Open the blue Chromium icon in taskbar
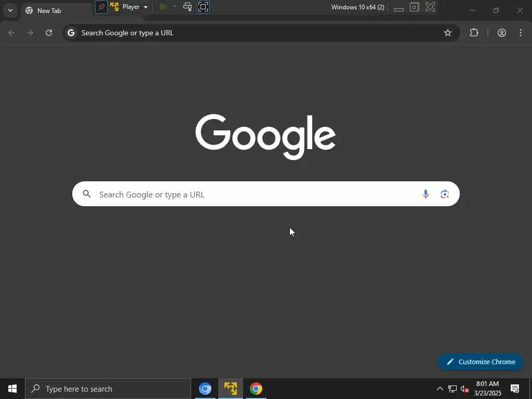 (x=205, y=389)
